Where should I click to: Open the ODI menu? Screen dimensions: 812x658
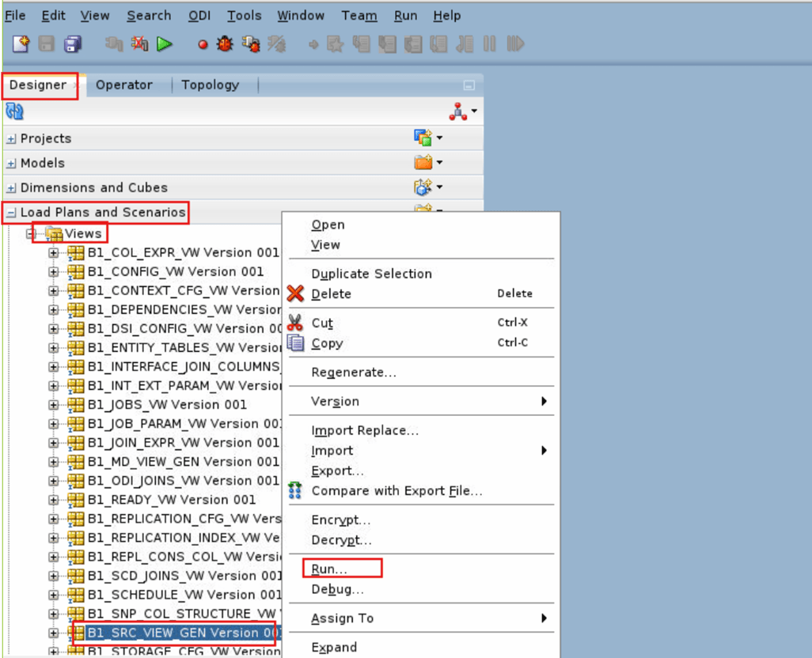(199, 16)
